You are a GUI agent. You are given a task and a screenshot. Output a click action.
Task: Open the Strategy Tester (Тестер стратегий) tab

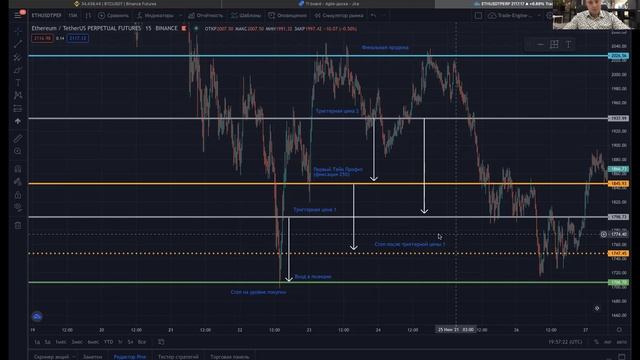coord(178,357)
